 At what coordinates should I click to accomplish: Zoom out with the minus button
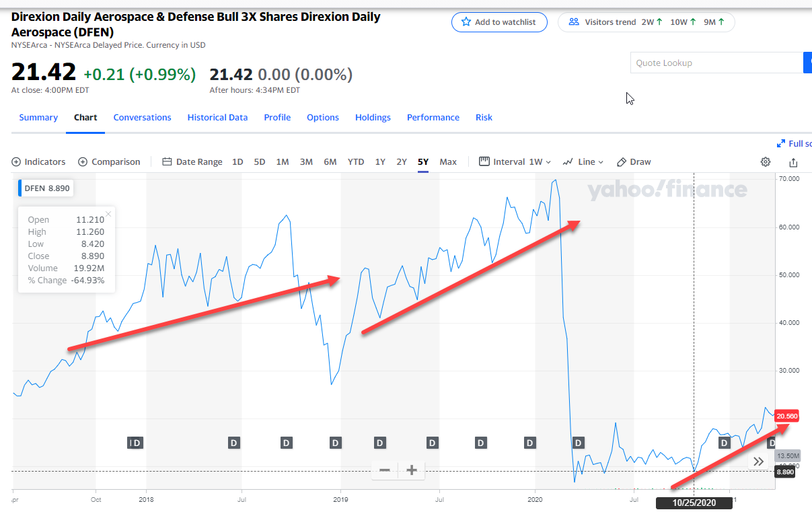coord(385,470)
